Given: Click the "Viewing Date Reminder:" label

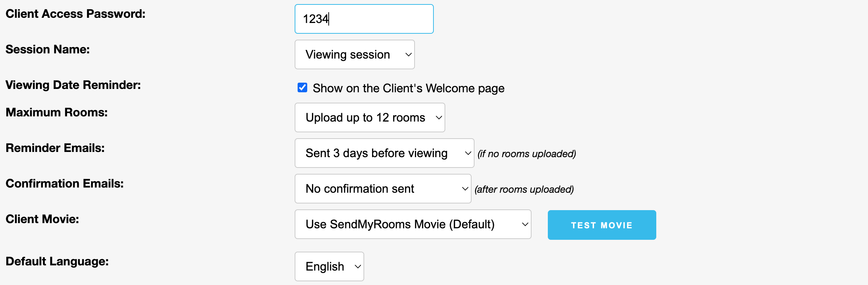Looking at the screenshot, I should point(73,85).
